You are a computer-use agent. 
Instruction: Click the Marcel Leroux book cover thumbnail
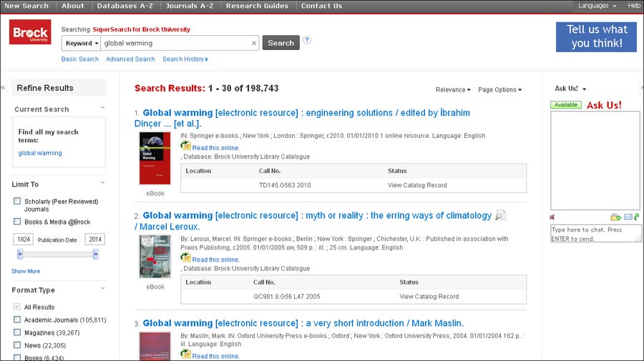(155, 257)
